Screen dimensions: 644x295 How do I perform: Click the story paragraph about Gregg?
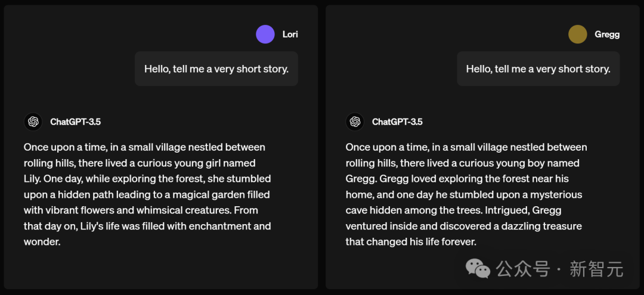coord(466,194)
